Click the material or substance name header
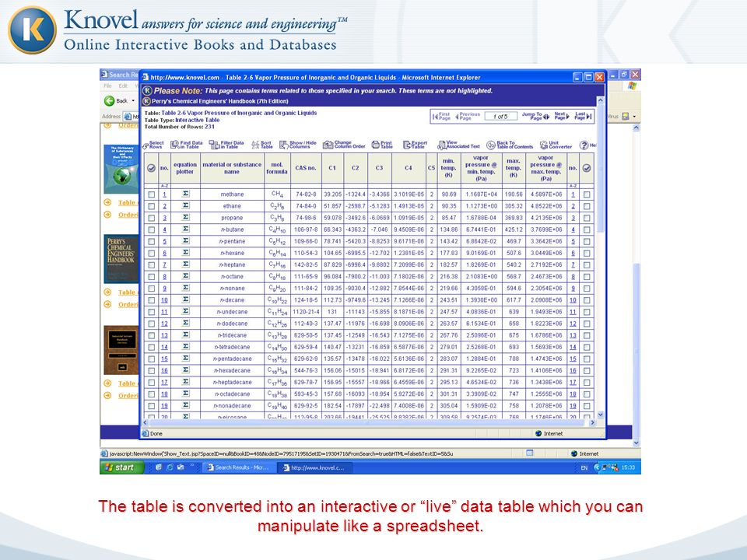The image size is (747, 560). [232, 168]
